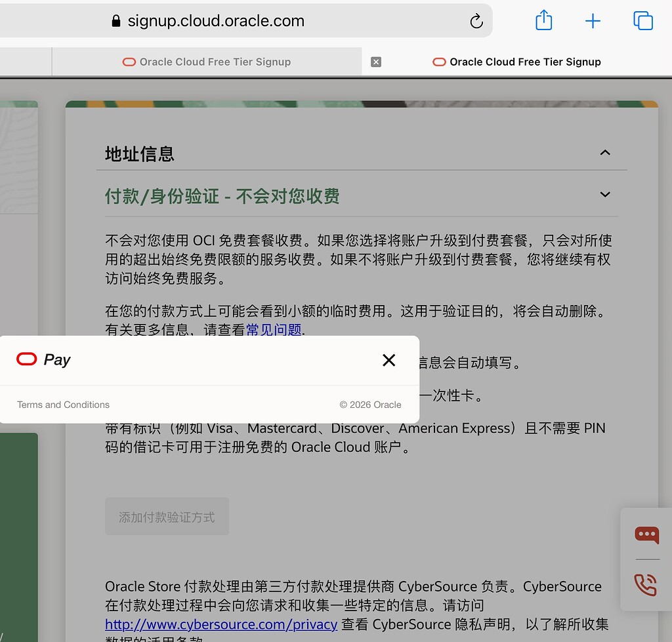Click the phone call support icon
Screen dimensions: 672x642
tap(646, 584)
